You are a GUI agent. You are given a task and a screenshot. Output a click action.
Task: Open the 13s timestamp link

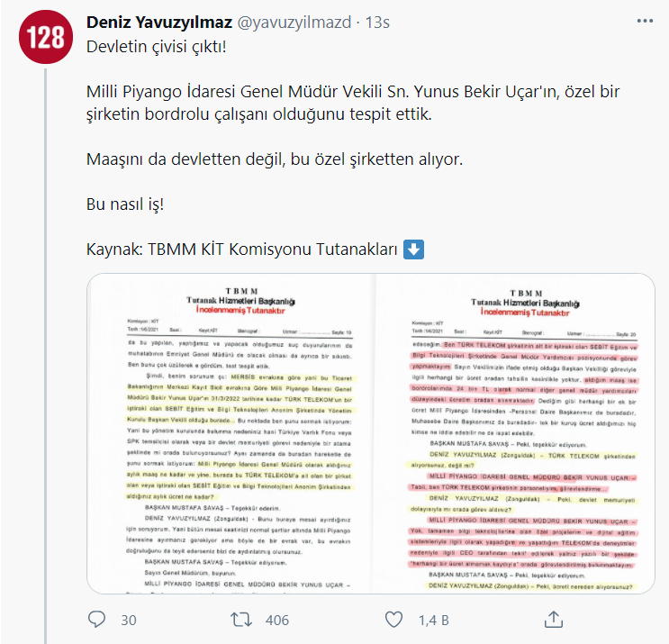pos(377,23)
